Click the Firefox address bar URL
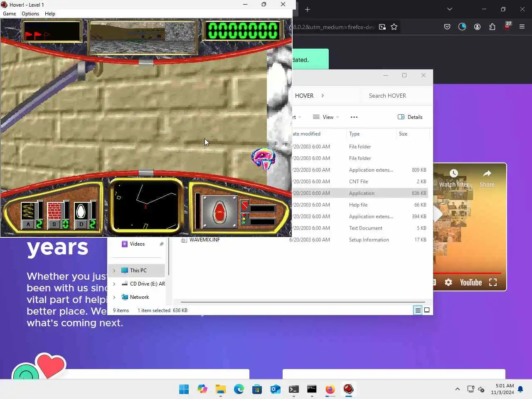The height and width of the screenshot is (399, 532). (x=334, y=27)
